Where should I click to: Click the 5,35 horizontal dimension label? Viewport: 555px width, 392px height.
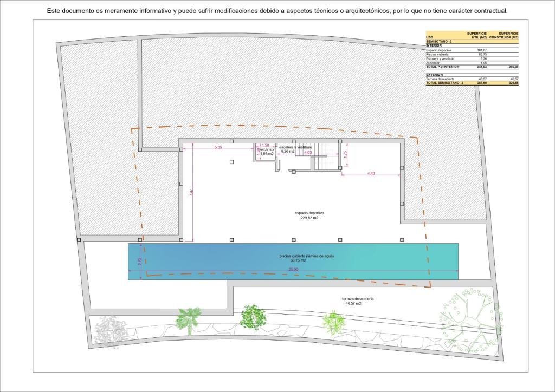pos(218,147)
